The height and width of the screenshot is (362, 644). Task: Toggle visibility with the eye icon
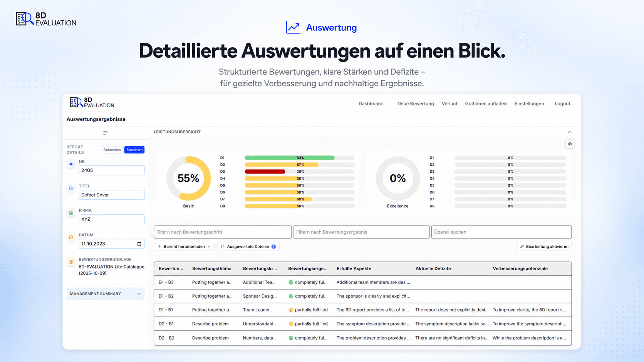tap(570, 144)
